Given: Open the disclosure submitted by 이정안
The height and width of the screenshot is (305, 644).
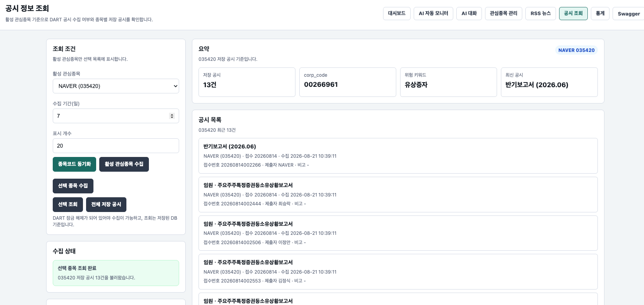Looking at the screenshot, I should 398,233.
